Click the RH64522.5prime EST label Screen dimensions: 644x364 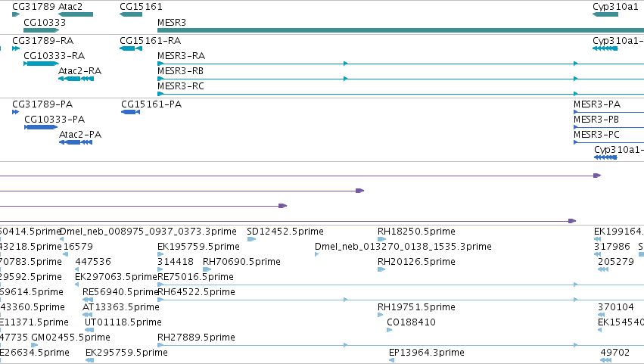pos(196,292)
